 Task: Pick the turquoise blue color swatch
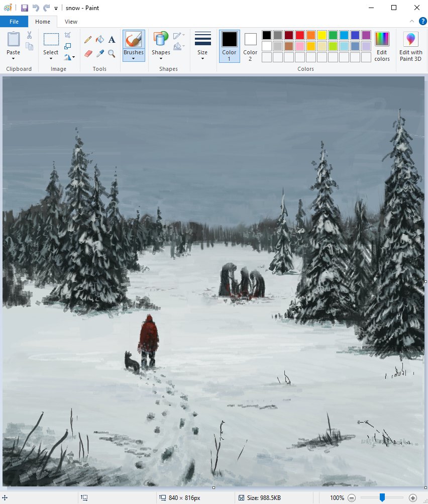coord(344,35)
